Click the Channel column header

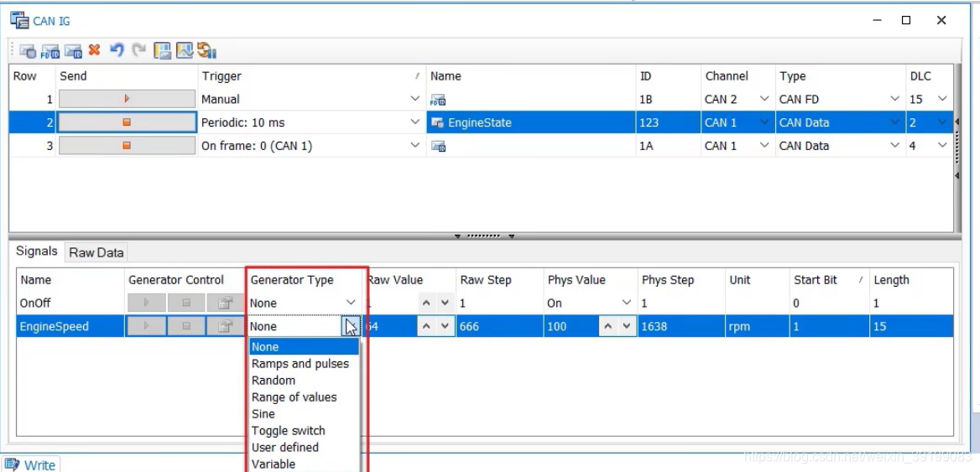click(x=738, y=76)
